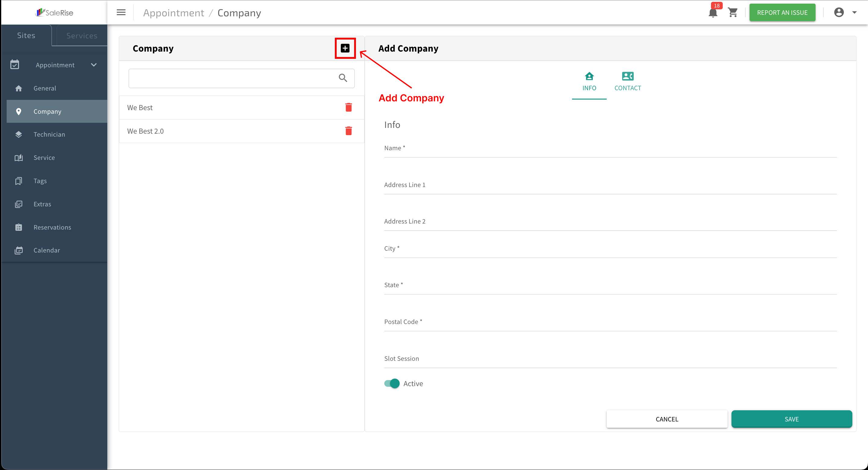
Task: Toggle the hamburger sidebar menu
Action: click(x=121, y=12)
